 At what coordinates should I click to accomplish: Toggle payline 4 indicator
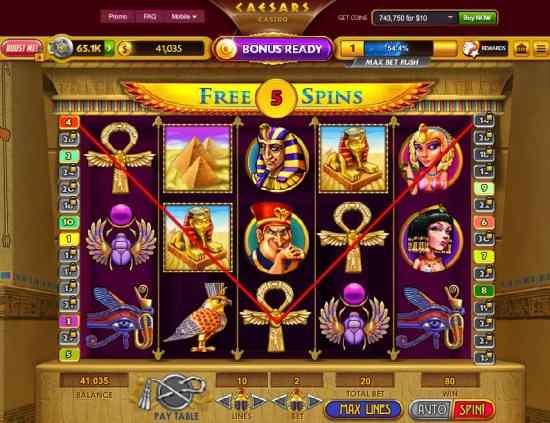[x=69, y=122]
